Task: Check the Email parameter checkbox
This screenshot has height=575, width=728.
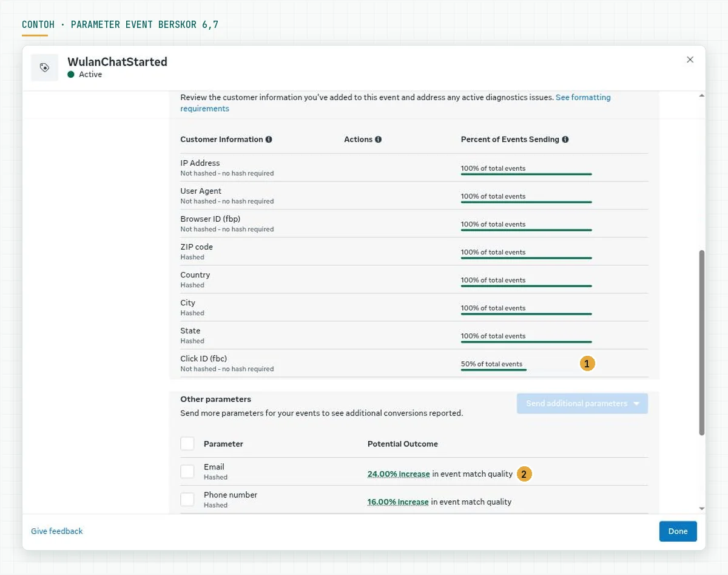Action: pyautogui.click(x=187, y=472)
